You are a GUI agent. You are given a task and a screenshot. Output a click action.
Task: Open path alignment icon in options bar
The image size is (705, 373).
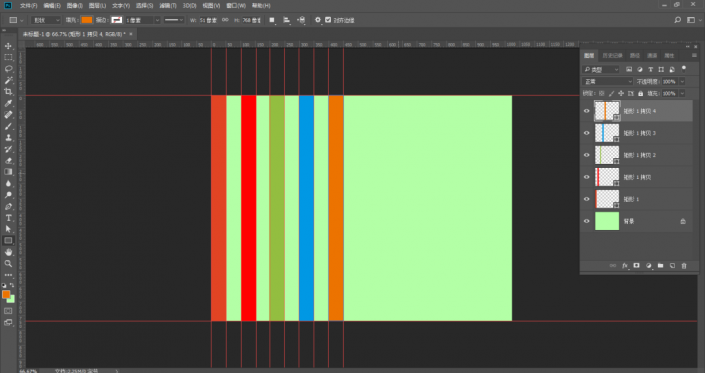pyautogui.click(x=286, y=20)
